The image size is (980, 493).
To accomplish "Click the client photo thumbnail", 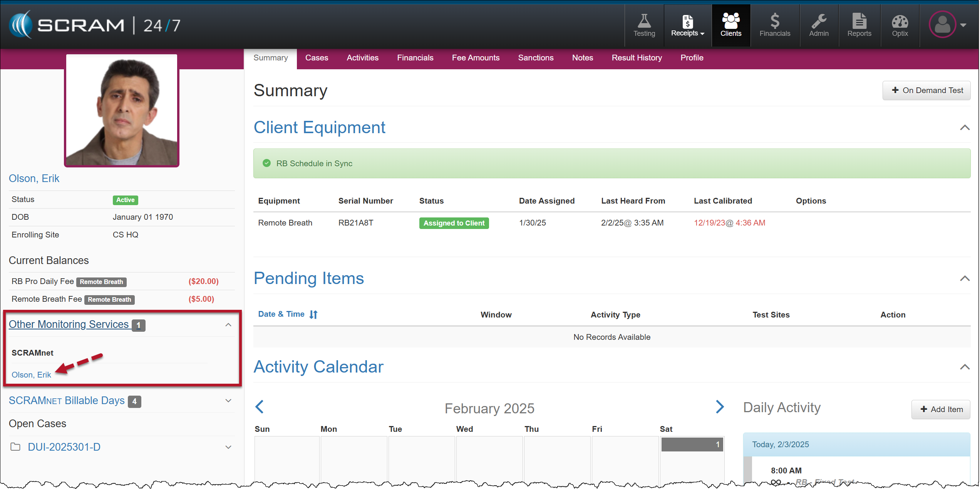I will (122, 110).
